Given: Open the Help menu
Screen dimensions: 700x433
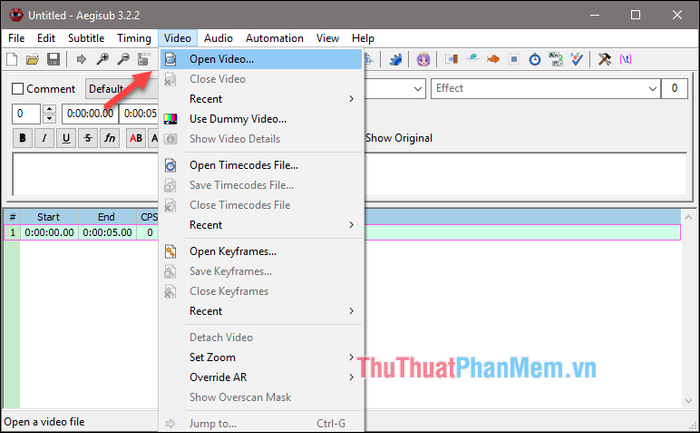Looking at the screenshot, I should point(363,38).
